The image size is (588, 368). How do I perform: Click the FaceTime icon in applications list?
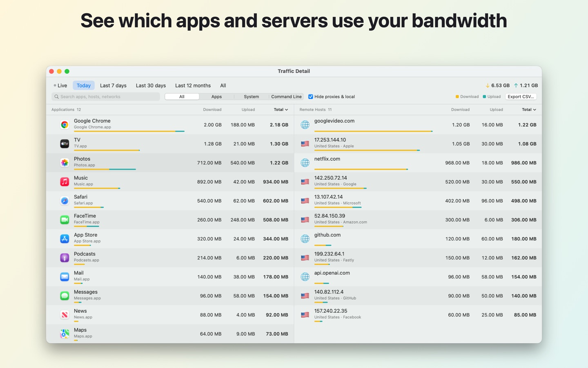point(65,220)
